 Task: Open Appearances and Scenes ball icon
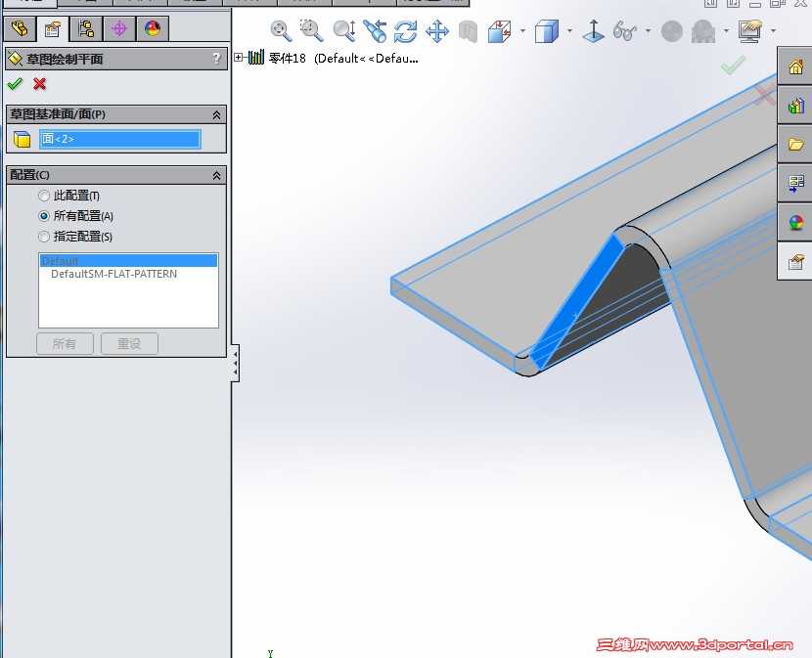tap(795, 223)
